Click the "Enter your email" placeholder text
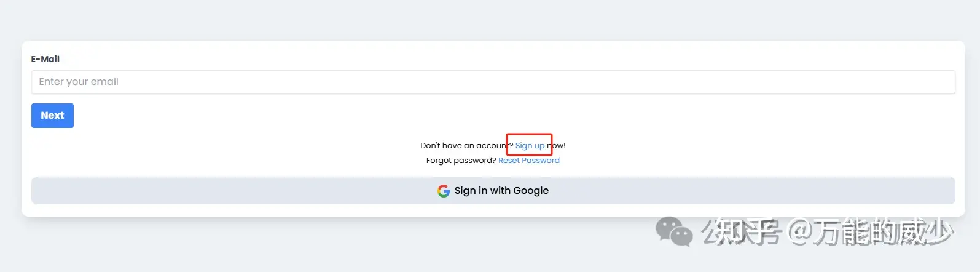980x272 pixels. (x=79, y=82)
